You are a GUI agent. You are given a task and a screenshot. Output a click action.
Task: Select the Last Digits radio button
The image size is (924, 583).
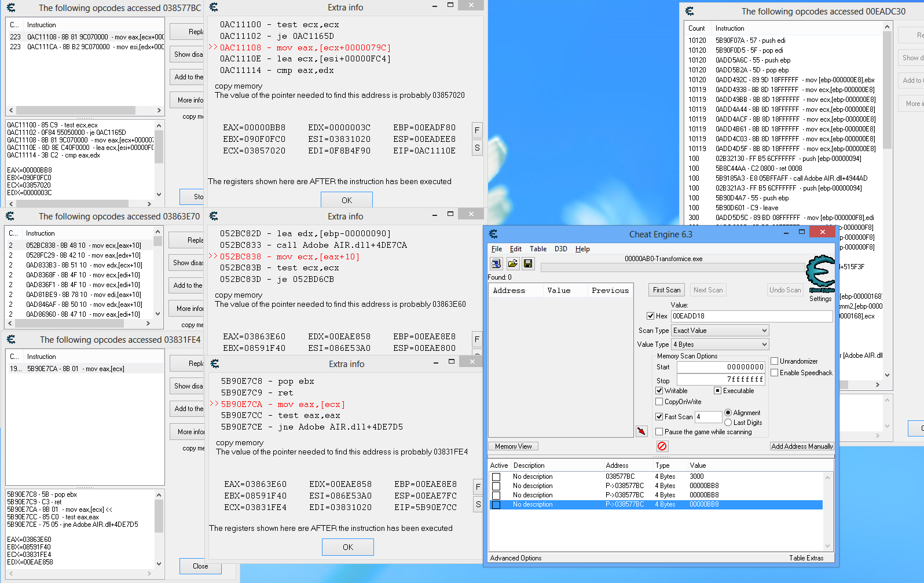[728, 423]
